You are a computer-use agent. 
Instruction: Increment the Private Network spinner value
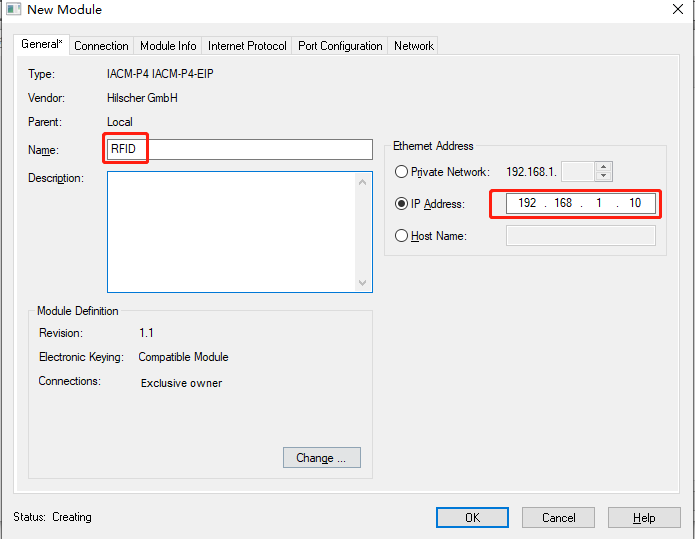(x=603, y=167)
